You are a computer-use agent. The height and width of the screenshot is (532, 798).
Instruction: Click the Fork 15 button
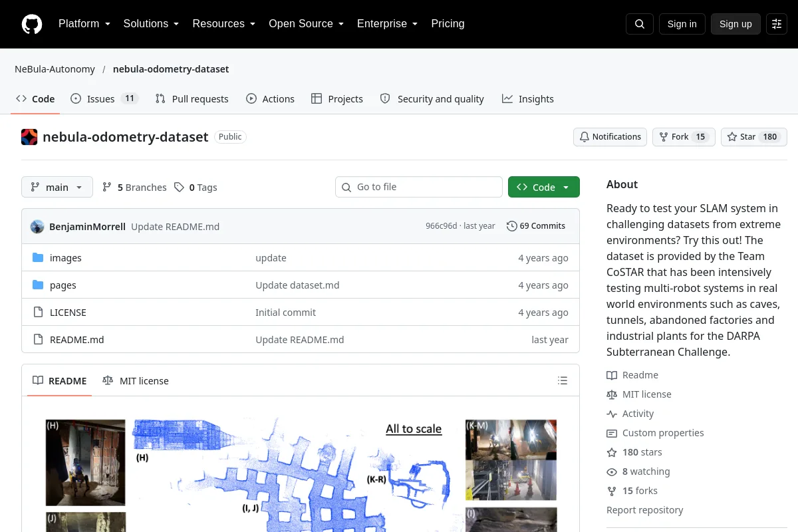coord(684,137)
